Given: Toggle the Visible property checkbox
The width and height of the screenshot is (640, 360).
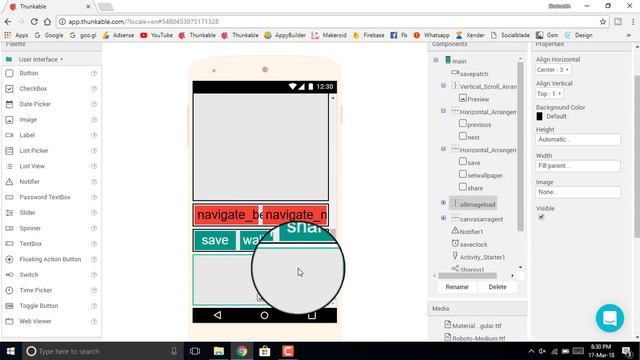Looking at the screenshot, I should pyautogui.click(x=541, y=217).
